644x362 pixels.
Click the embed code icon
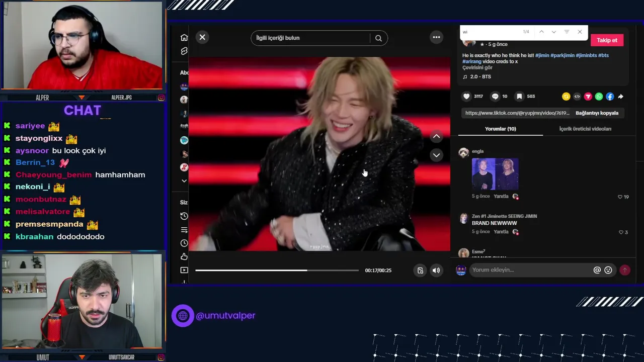click(x=577, y=97)
